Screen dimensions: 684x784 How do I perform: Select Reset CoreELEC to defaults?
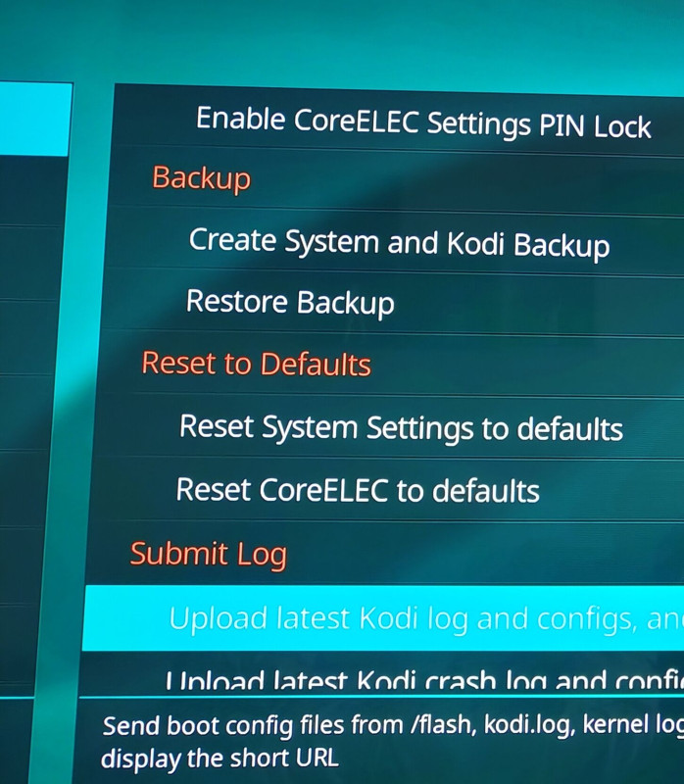(x=387, y=490)
